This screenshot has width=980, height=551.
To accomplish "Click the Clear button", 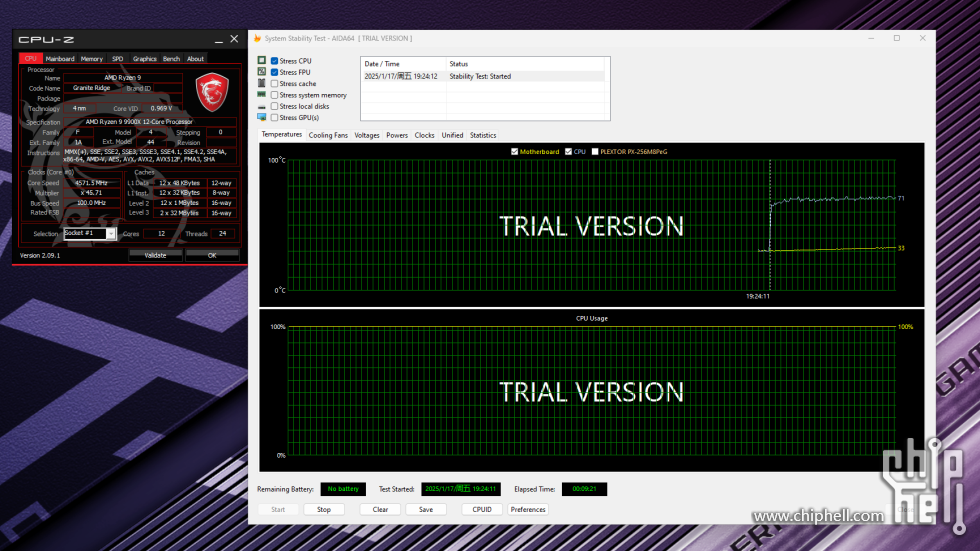I will pyautogui.click(x=380, y=509).
